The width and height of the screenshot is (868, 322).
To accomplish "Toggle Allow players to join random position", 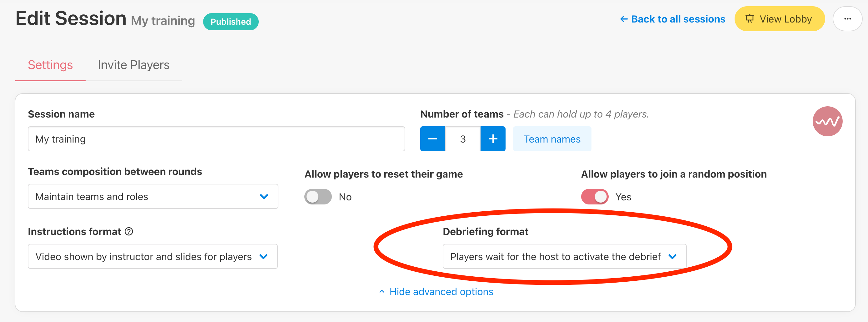I will point(595,197).
